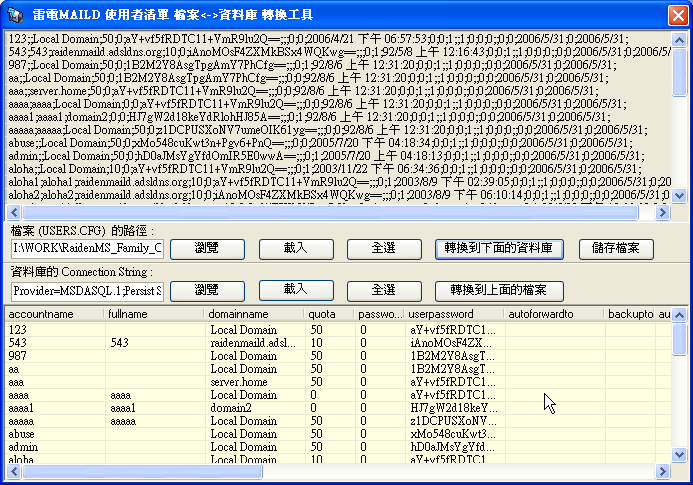Click the 瀏覽 button beside the USERS.CFG path
This screenshot has height=485, width=693.
coord(205,247)
